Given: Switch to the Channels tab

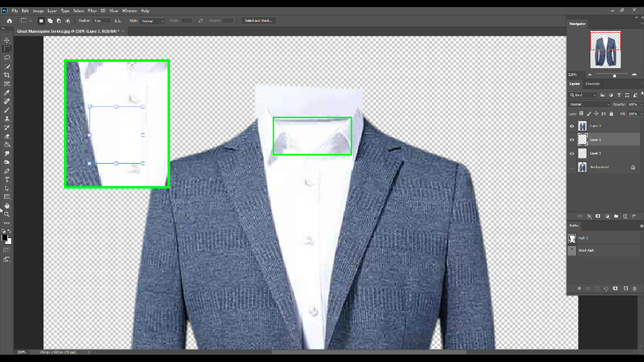Looking at the screenshot, I should [x=592, y=83].
